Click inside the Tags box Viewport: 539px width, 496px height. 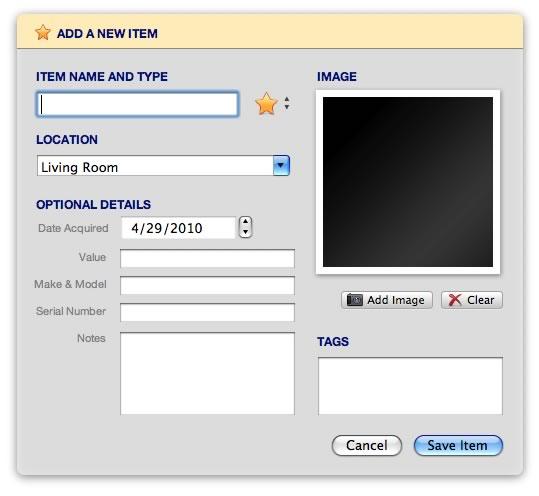(410, 386)
